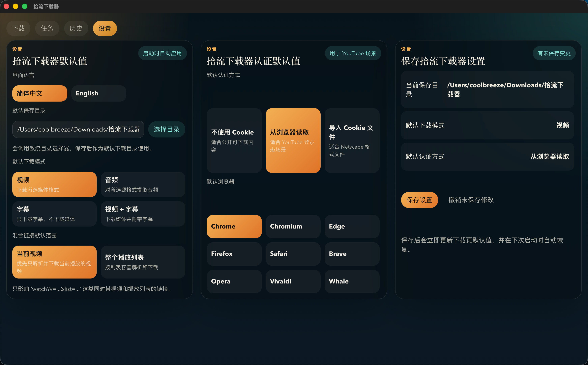
Task: Click the 启动时自动应用 badge
Action: (162, 53)
